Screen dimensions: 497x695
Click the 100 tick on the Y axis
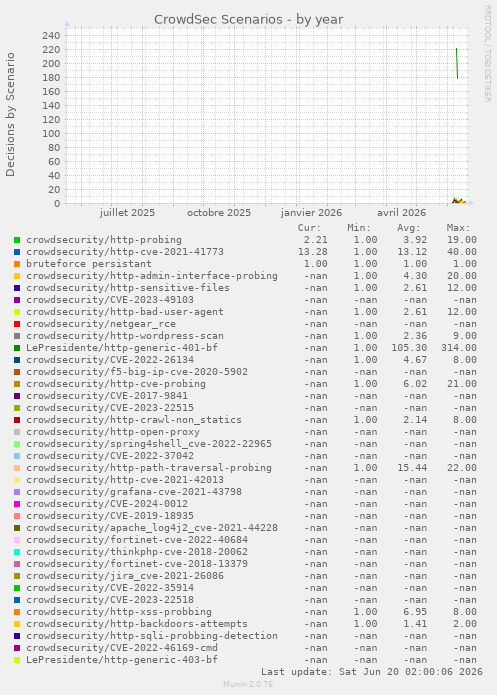tap(51, 133)
